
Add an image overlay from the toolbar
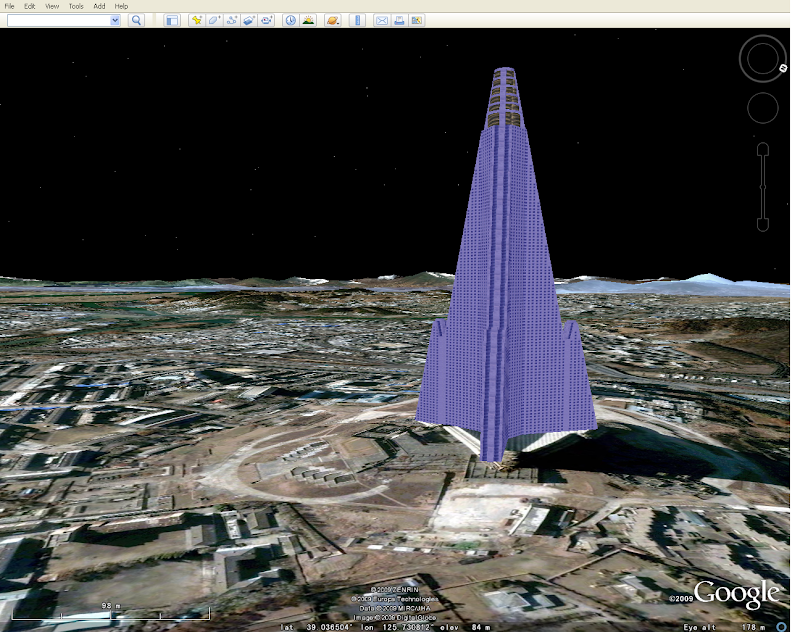click(x=248, y=20)
